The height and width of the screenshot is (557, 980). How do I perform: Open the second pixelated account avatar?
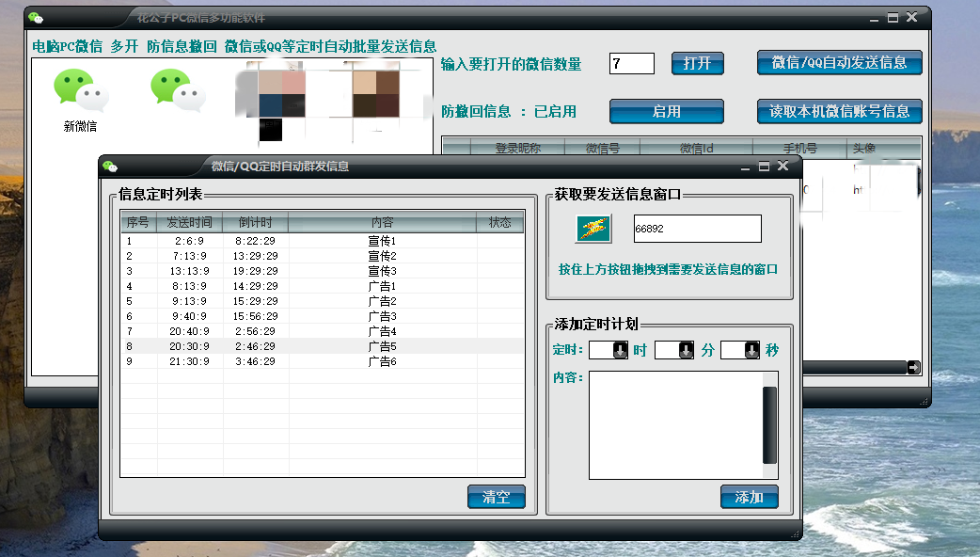pos(375,94)
